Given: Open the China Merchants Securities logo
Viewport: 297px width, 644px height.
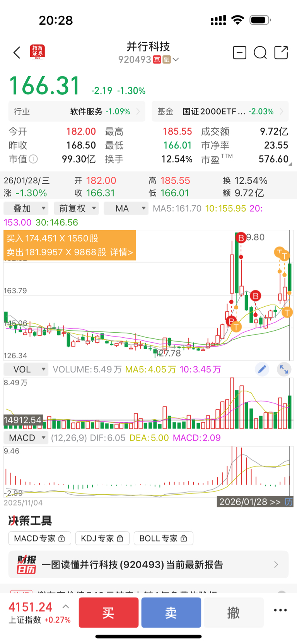Looking at the screenshot, I should pos(38,52).
